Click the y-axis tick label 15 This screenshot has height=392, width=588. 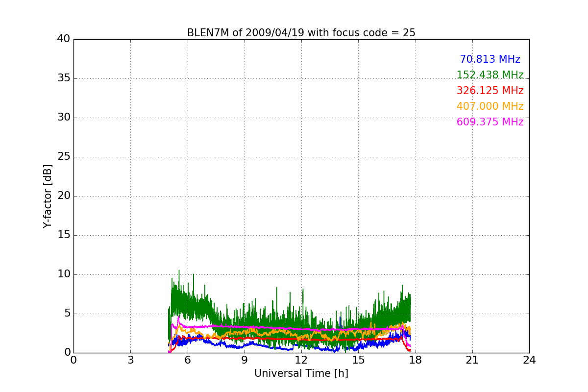pyautogui.click(x=64, y=235)
